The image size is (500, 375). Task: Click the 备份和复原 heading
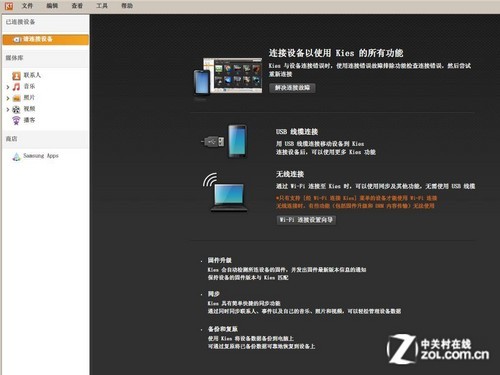(x=223, y=329)
